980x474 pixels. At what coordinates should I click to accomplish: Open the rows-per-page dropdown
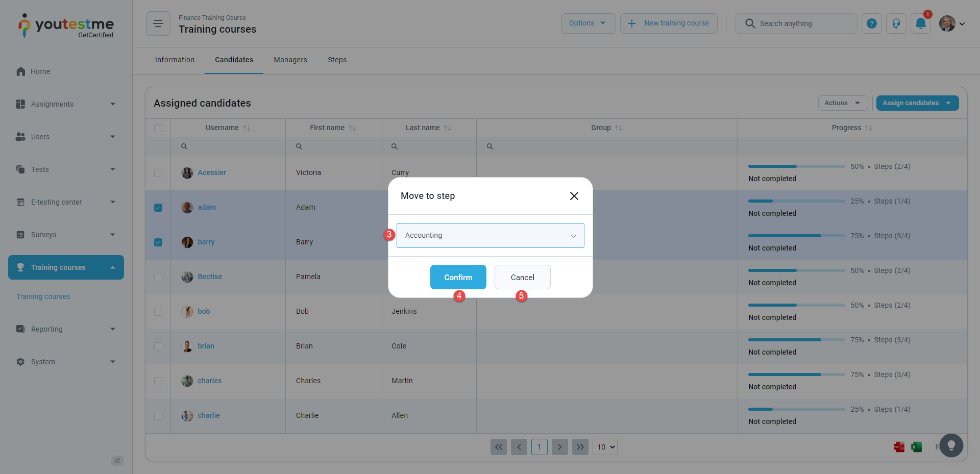[x=605, y=447]
